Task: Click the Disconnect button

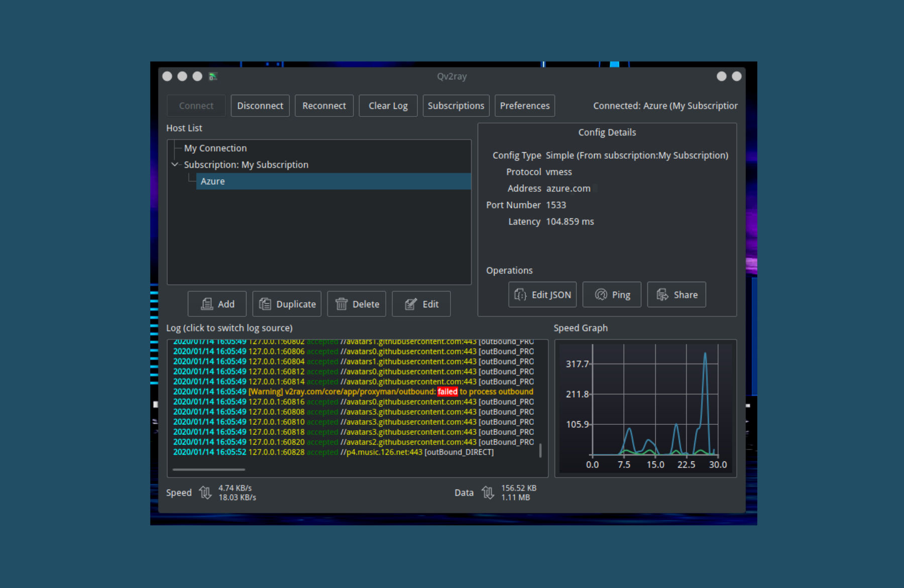Action: click(x=260, y=106)
